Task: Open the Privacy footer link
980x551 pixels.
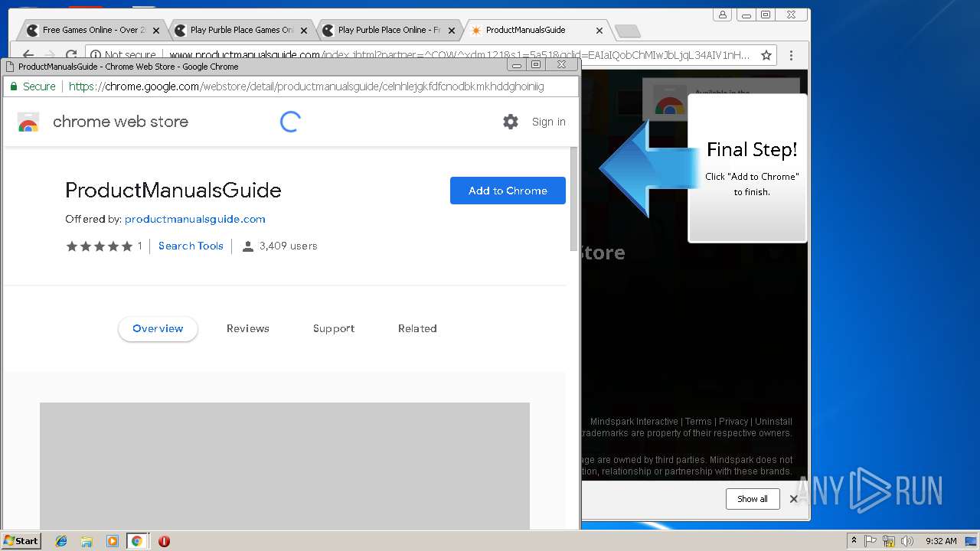Action: click(733, 422)
